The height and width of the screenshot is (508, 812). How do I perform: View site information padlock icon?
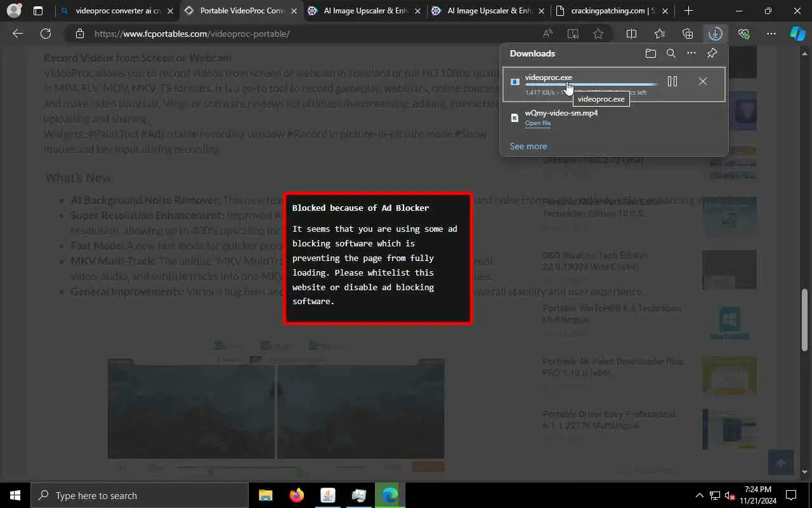pyautogui.click(x=79, y=34)
